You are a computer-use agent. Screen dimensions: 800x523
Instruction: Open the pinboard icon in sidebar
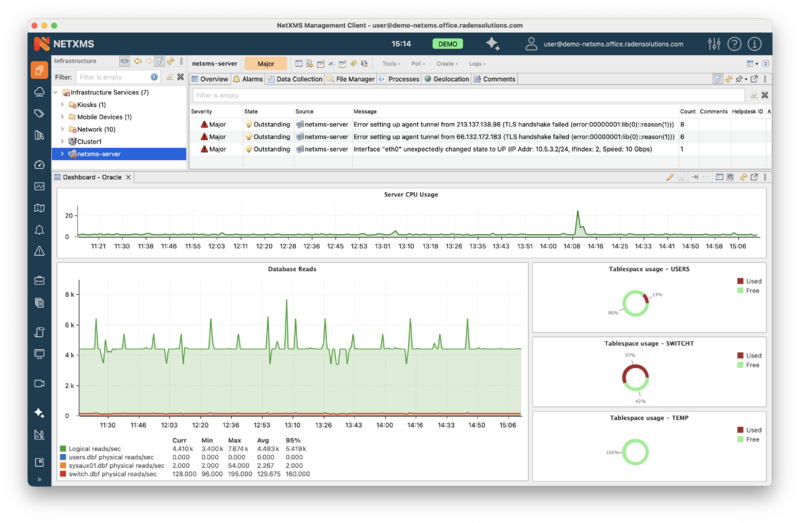coord(39,462)
